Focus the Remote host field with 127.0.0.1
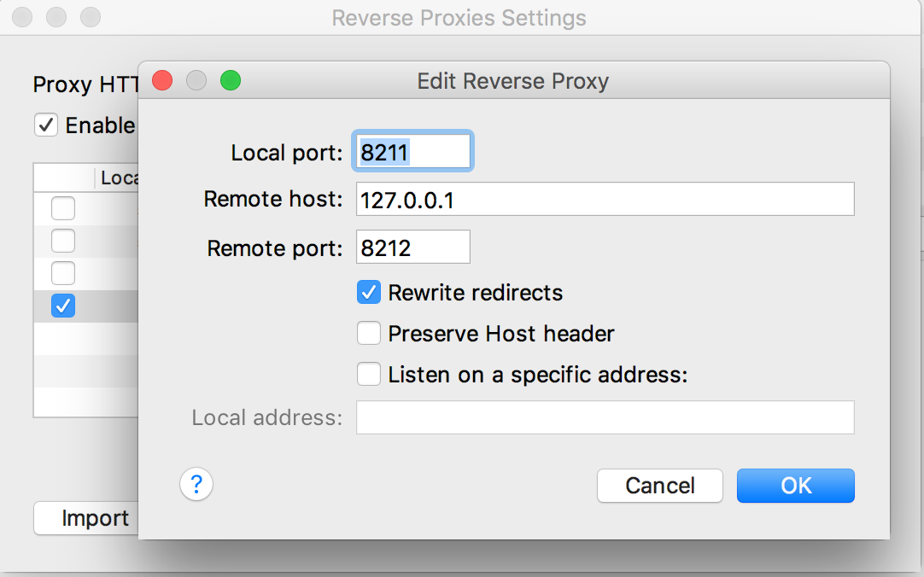 click(x=605, y=200)
